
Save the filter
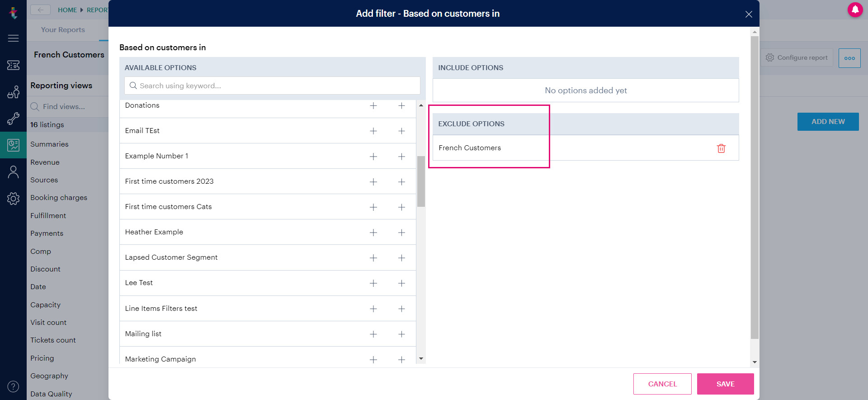click(725, 384)
